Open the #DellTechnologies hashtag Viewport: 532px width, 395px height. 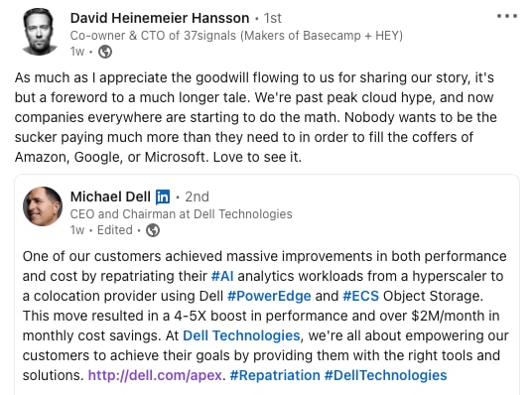coord(386,375)
